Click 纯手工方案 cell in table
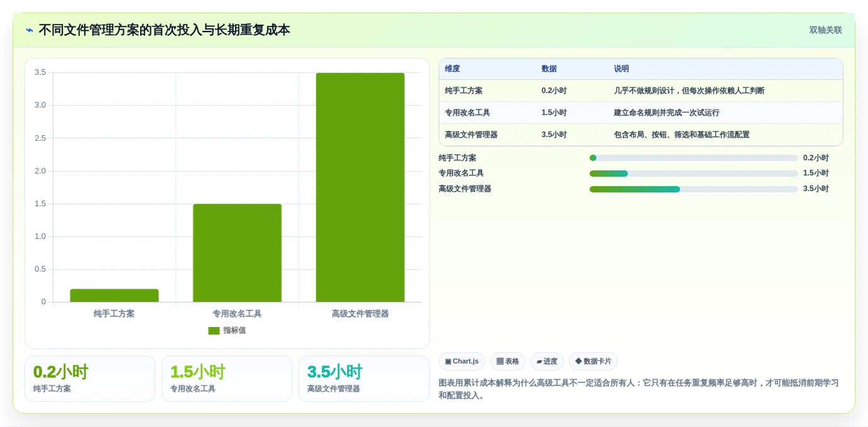The height and width of the screenshot is (427, 868). tap(464, 91)
